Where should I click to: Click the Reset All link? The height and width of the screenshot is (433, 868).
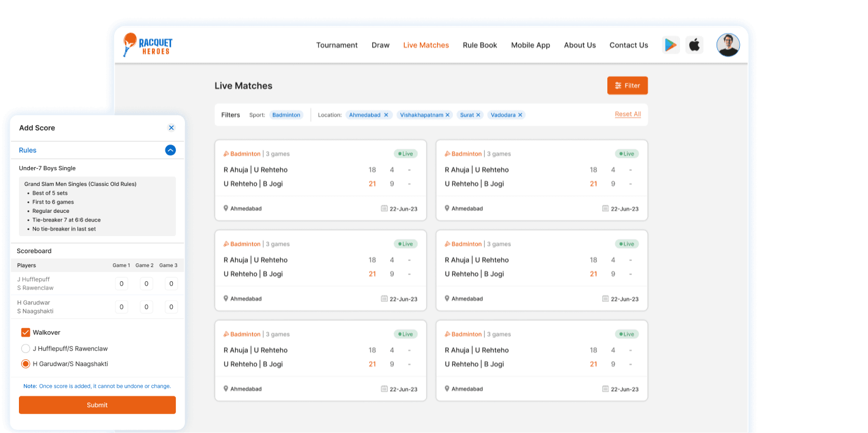[627, 115]
